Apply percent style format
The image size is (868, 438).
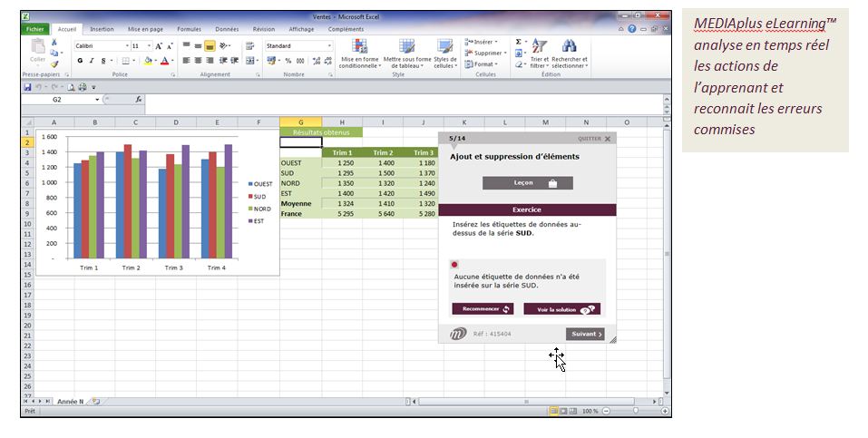click(288, 61)
